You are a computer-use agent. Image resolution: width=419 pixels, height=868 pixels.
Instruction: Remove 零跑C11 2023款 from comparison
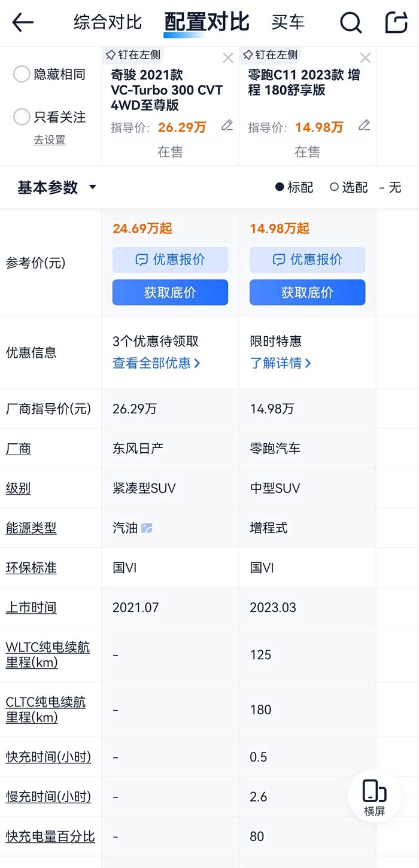[x=365, y=58]
